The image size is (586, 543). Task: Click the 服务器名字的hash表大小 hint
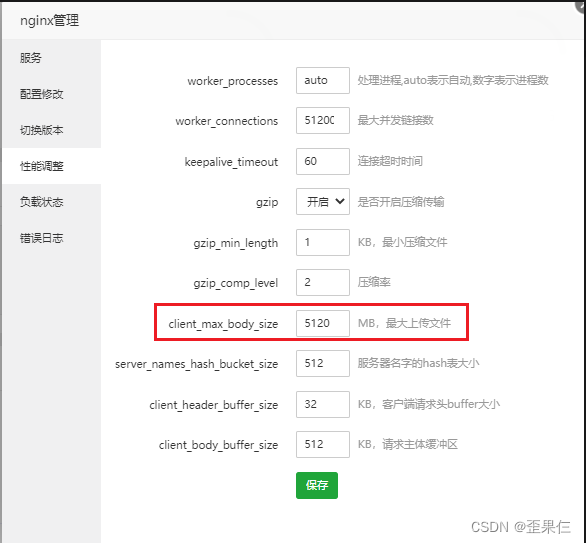pyautogui.click(x=419, y=363)
